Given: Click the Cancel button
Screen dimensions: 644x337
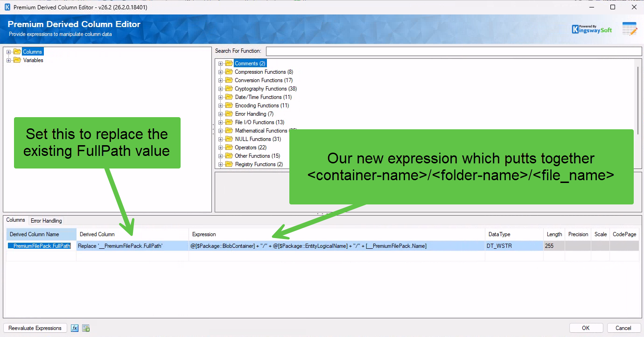Looking at the screenshot, I should [x=623, y=328].
